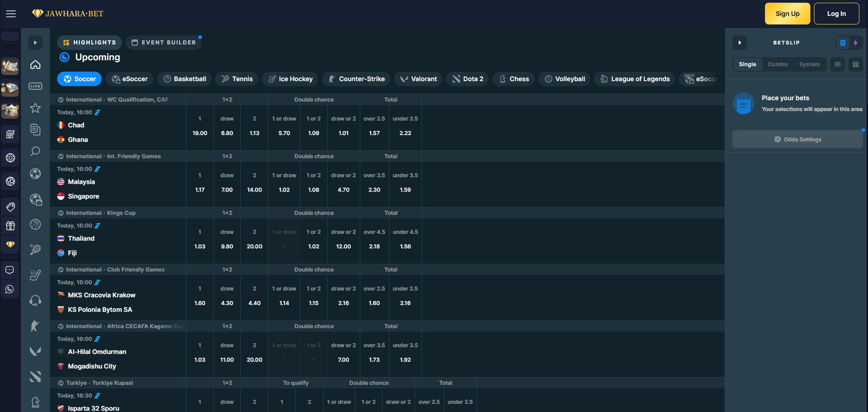Open the hamburger menu beside the logo
This screenshot has height=412, width=868.
coord(11,14)
